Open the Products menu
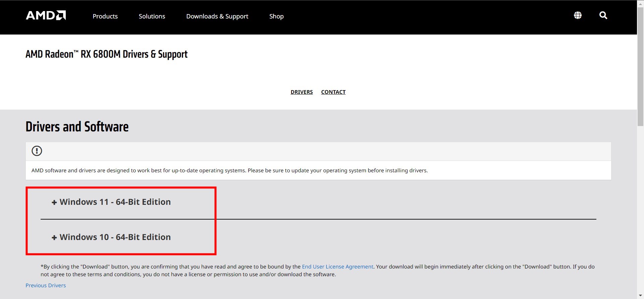This screenshot has width=644, height=299. (105, 16)
